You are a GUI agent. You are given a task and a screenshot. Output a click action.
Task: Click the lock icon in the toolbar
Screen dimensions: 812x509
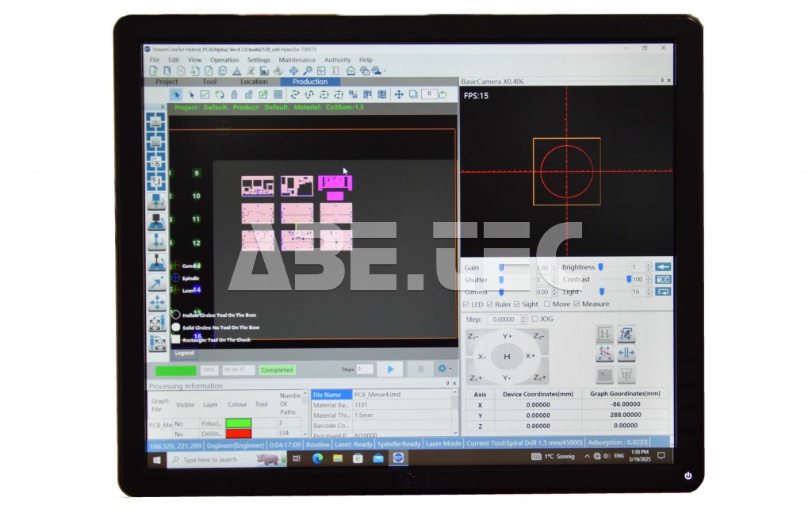[x=234, y=94]
